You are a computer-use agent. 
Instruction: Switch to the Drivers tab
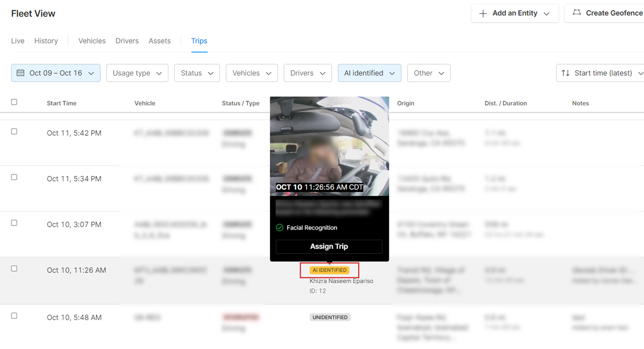pos(127,41)
